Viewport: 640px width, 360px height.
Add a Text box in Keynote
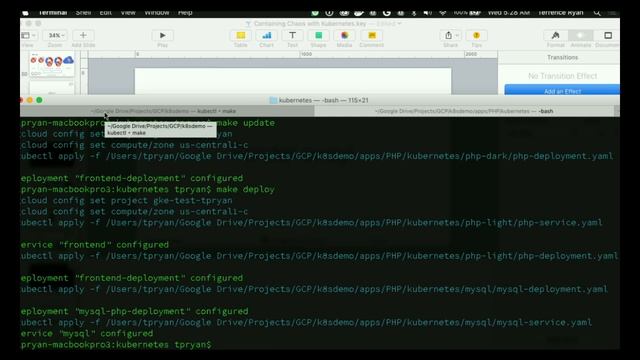tap(292, 36)
